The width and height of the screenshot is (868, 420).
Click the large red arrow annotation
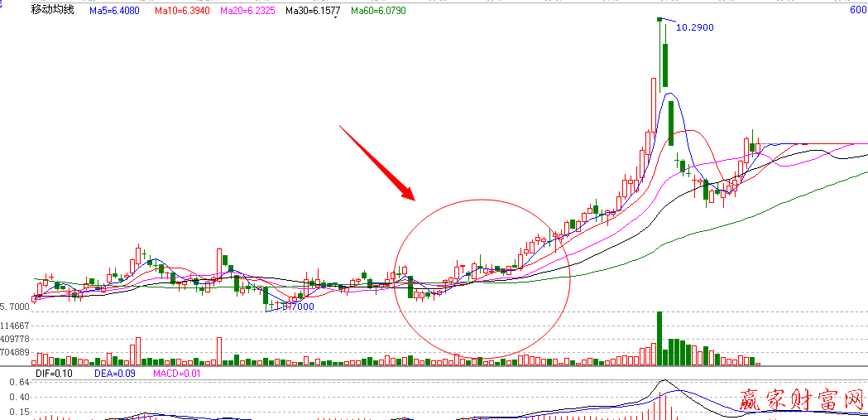[x=376, y=163]
